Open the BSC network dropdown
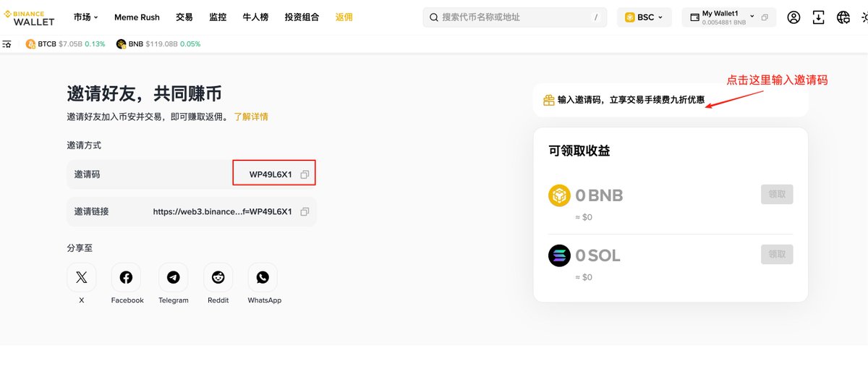Screen dimensions: 868x372 [644, 17]
